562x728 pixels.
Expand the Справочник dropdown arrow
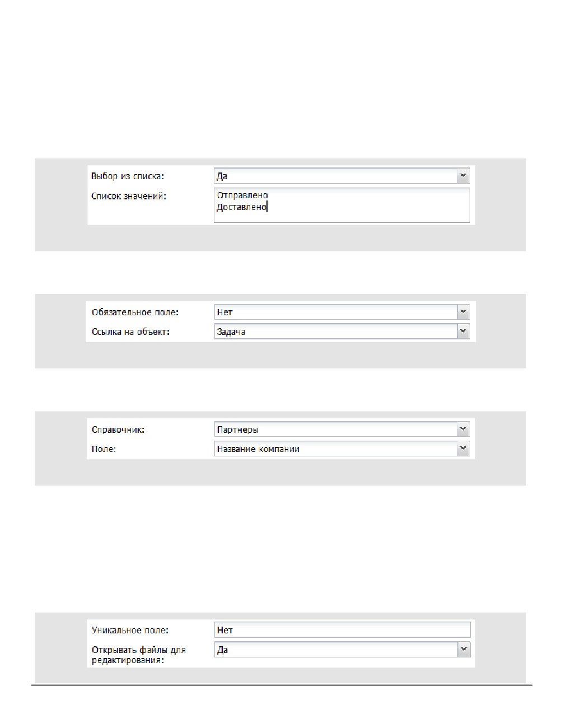coord(463,430)
